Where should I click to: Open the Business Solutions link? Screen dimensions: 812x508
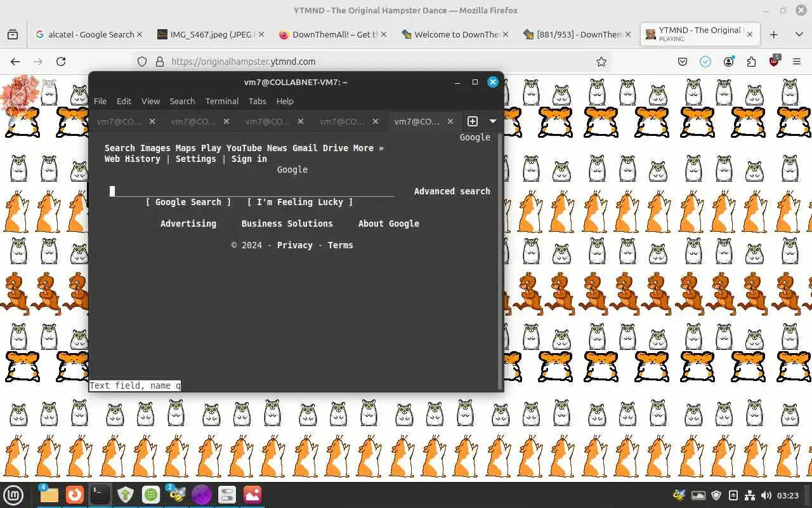point(287,224)
